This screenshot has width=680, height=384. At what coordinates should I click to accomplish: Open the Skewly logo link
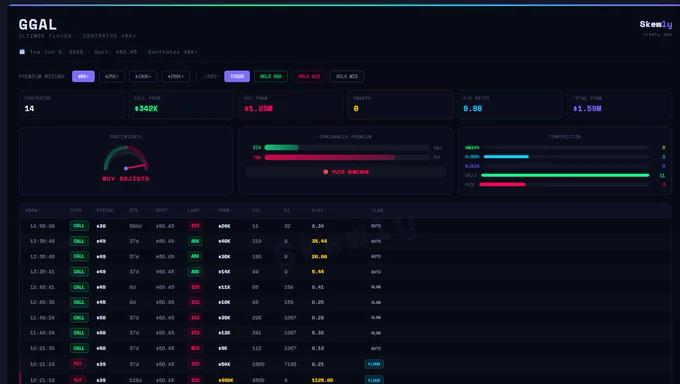click(x=656, y=24)
